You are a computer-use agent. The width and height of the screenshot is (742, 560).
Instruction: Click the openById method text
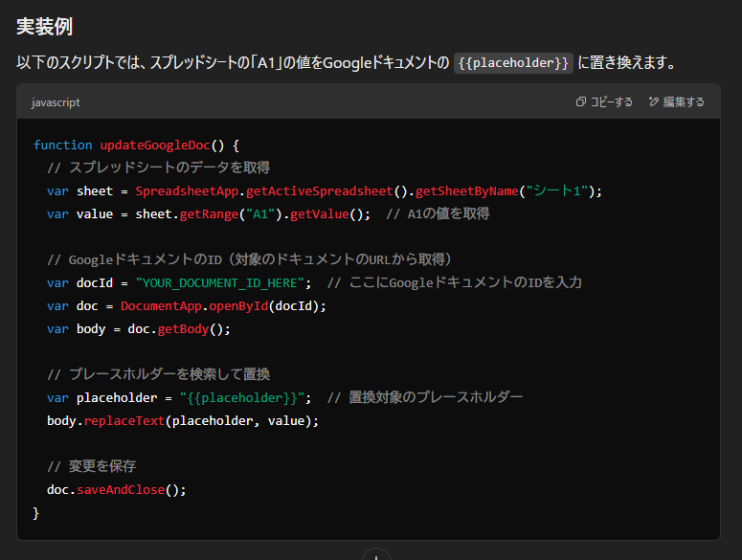(238, 306)
